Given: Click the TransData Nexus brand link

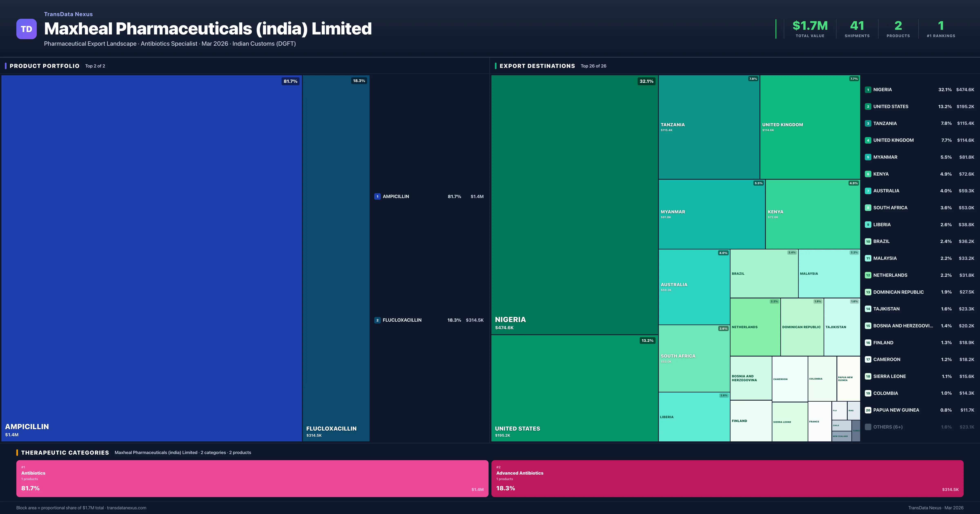Looking at the screenshot, I should (68, 14).
